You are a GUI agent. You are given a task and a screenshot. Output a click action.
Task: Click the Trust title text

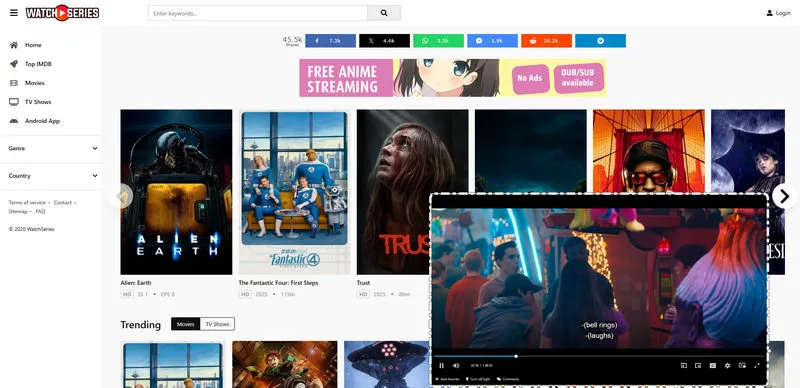[x=363, y=283]
